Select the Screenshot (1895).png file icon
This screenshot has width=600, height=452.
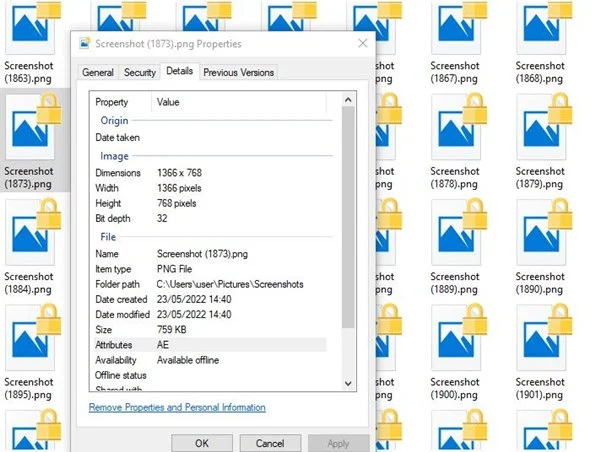tap(31, 337)
